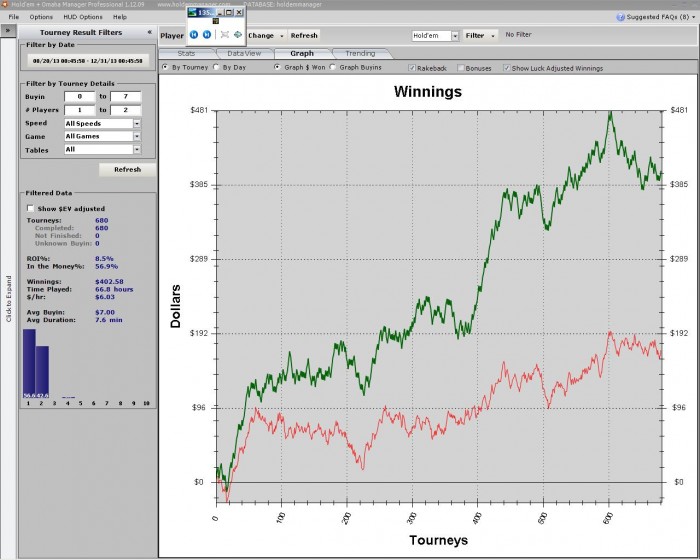Image resolution: width=700 pixels, height=560 pixels.
Task: Switch to the Stats tab
Action: [x=186, y=54]
